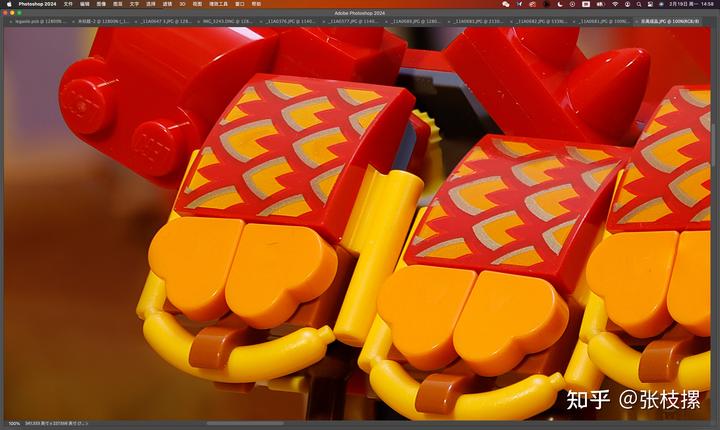The image size is (720, 430).
Task: Open the 滤镜 menu
Action: click(x=167, y=4)
